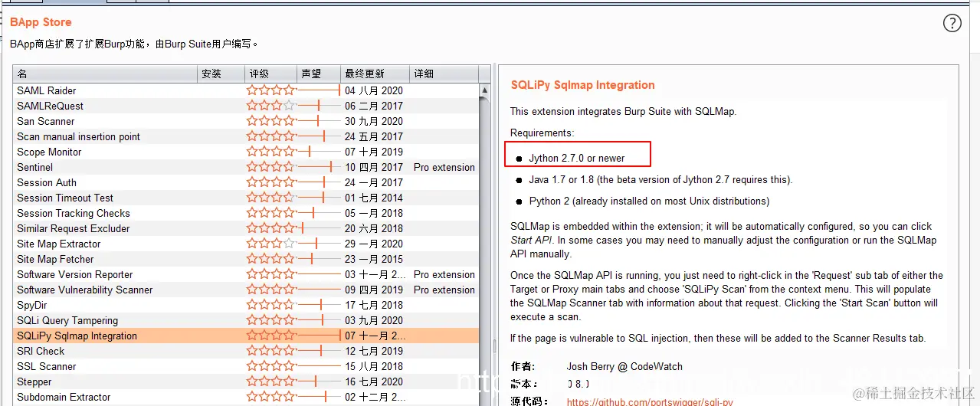The width and height of the screenshot is (980, 406).
Task: Sort list by the 安装 column header
Action: pyautogui.click(x=221, y=74)
